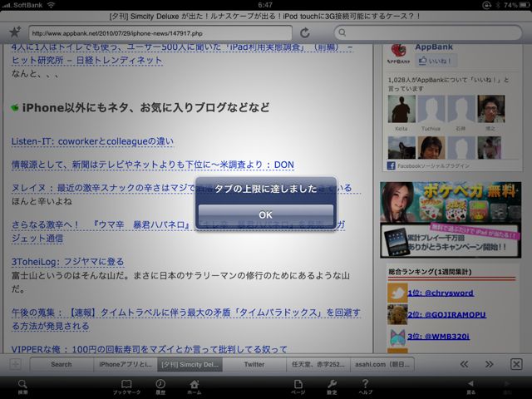Image resolution: width=532 pixels, height=399 pixels.
Task: Tap the battery 74% status indicator
Action: pos(515,5)
